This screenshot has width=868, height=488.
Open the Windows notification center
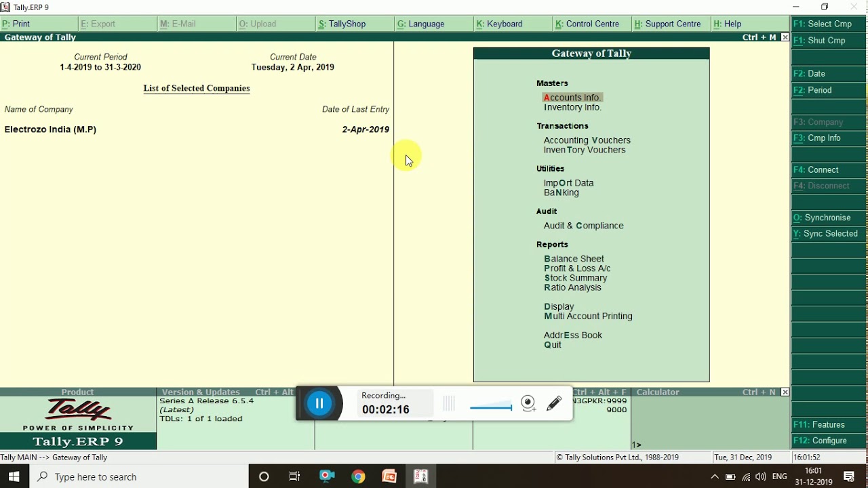click(x=849, y=477)
